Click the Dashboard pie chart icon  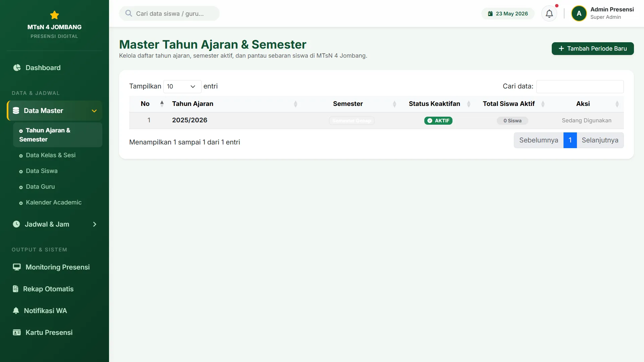(x=17, y=68)
